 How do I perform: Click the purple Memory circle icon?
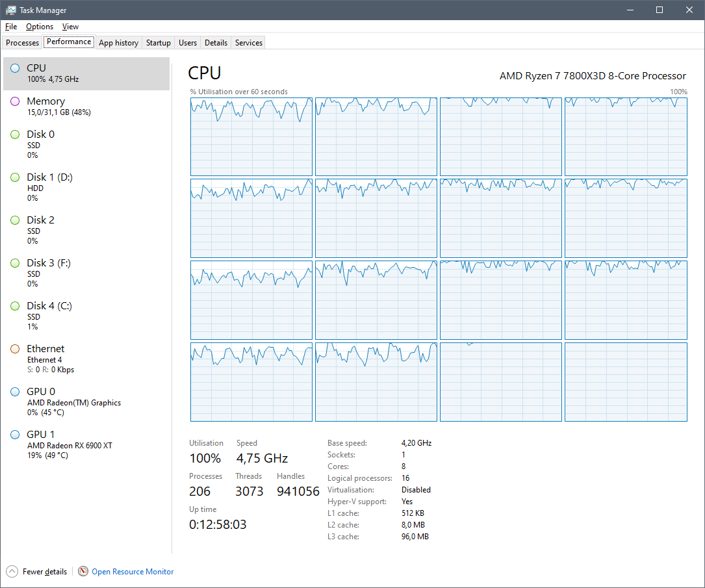click(x=15, y=101)
